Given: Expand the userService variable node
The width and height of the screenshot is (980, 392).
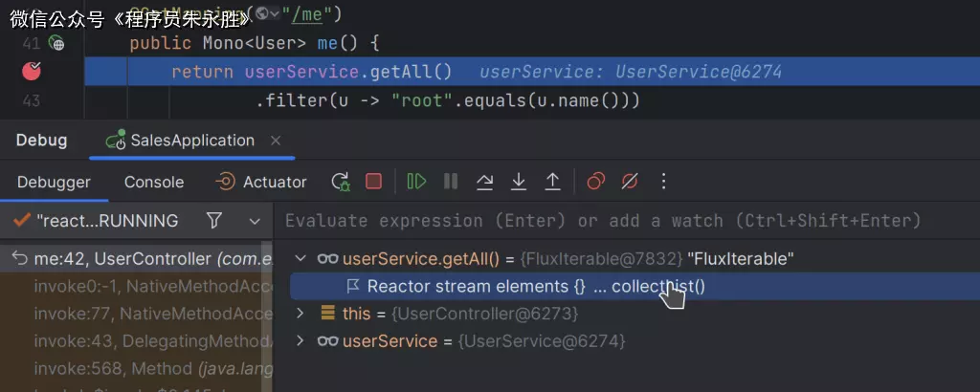Looking at the screenshot, I should [301, 341].
